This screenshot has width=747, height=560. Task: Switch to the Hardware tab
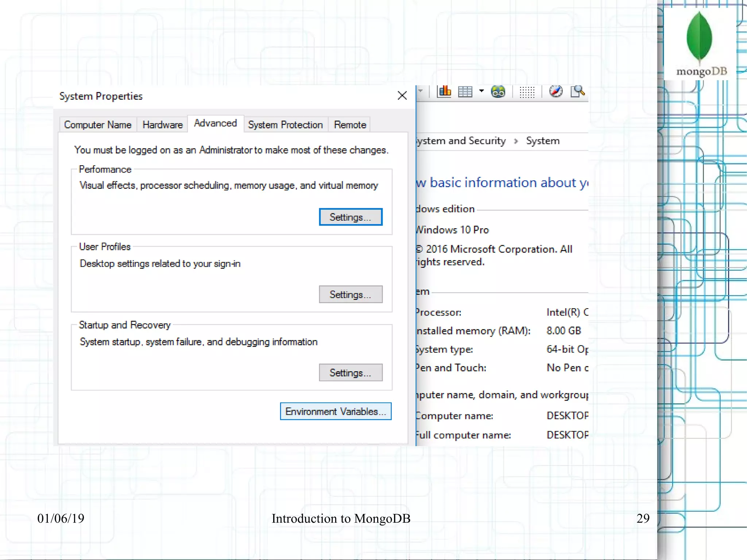[162, 125]
